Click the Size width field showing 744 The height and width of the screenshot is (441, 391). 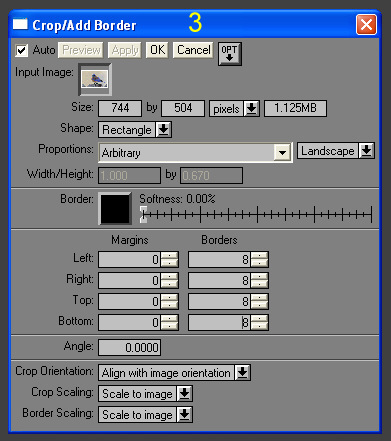pos(120,108)
